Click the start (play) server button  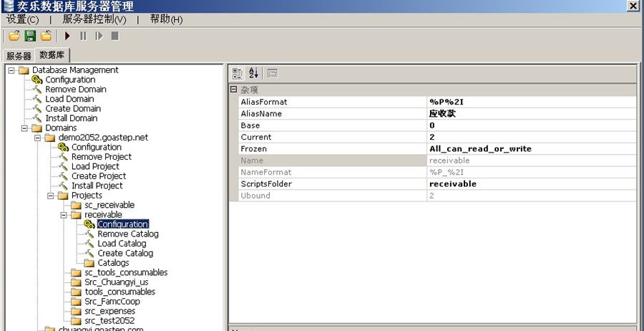click(x=67, y=36)
